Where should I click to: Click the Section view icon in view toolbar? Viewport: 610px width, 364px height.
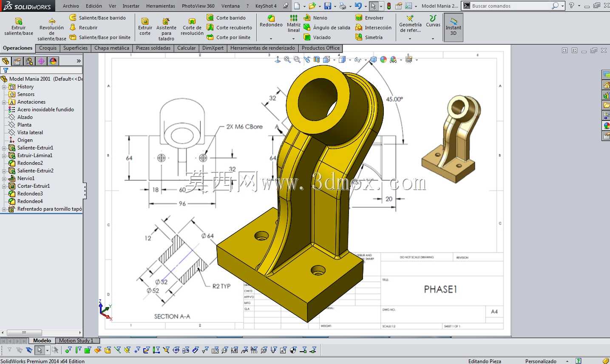(317, 60)
